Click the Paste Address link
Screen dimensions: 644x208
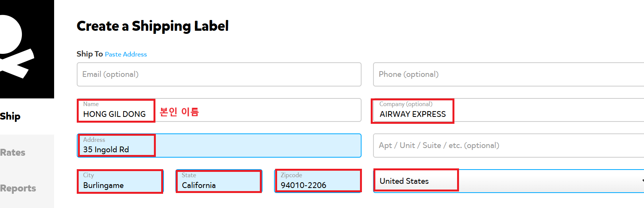point(126,54)
